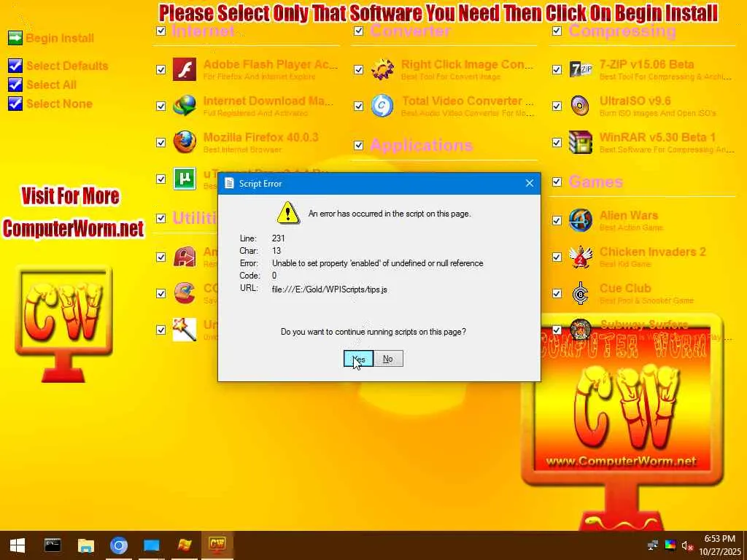Click the network tray icon
This screenshot has width=747, height=560.
tap(653, 545)
